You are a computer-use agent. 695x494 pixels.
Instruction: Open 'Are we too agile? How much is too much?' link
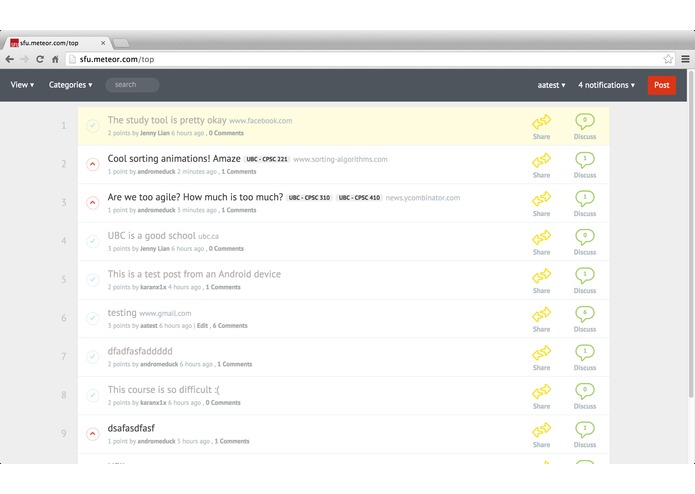tap(195, 197)
